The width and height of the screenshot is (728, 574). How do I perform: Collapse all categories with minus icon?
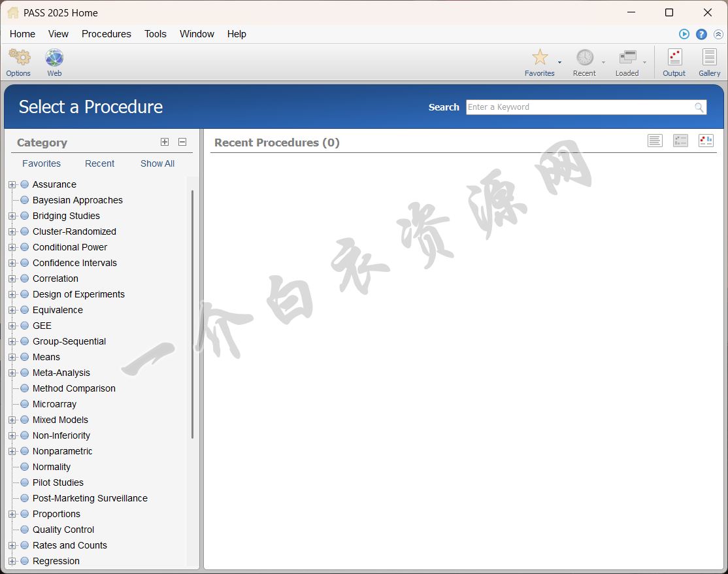182,142
